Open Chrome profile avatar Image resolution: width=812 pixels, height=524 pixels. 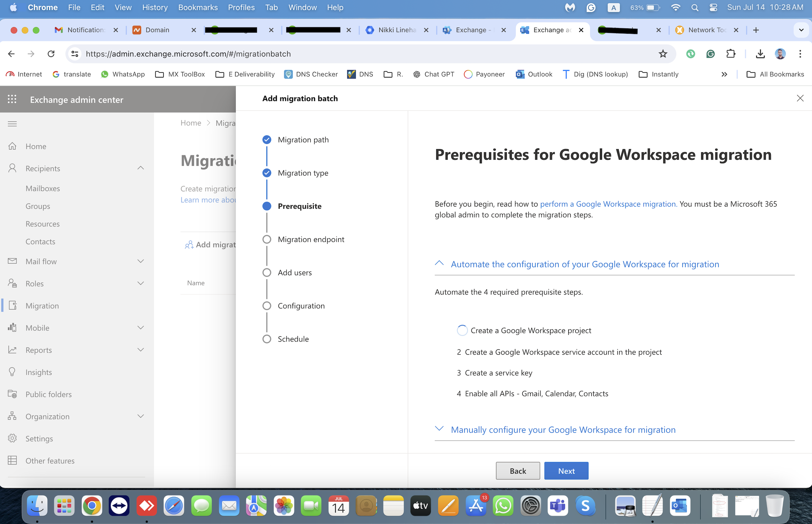point(780,54)
